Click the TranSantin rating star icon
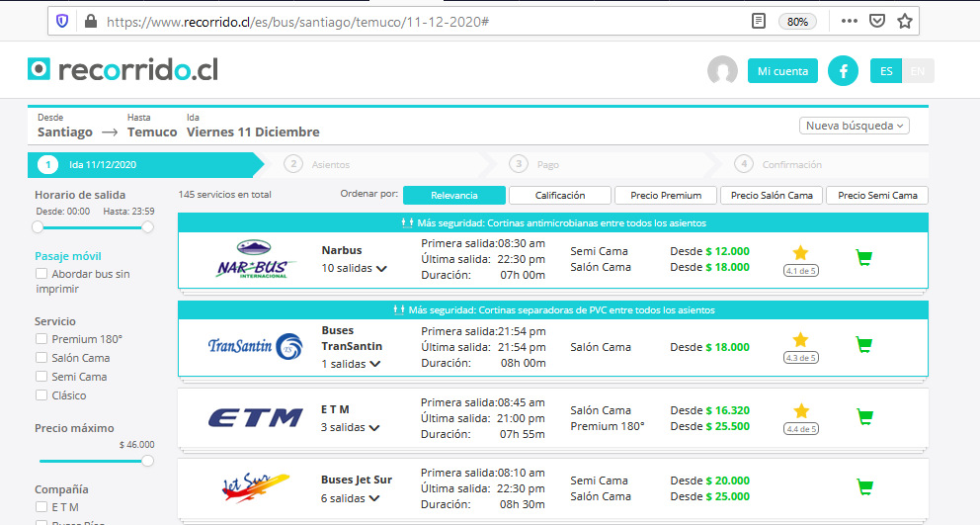The image size is (980, 525). [800, 340]
